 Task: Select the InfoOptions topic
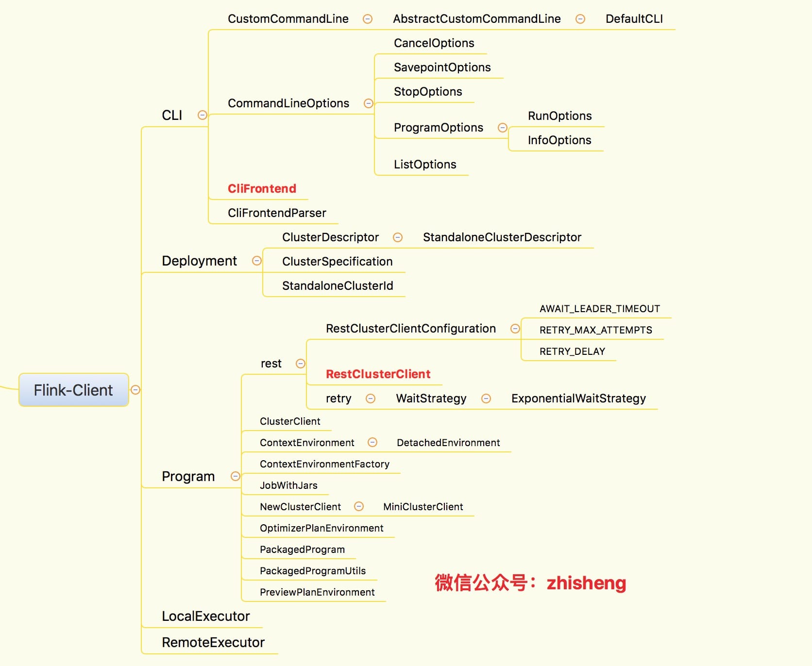point(559,140)
